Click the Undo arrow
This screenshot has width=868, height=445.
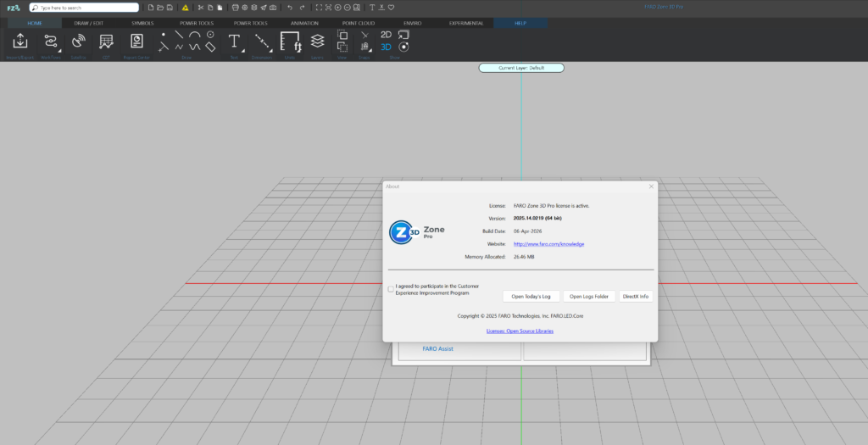click(290, 8)
